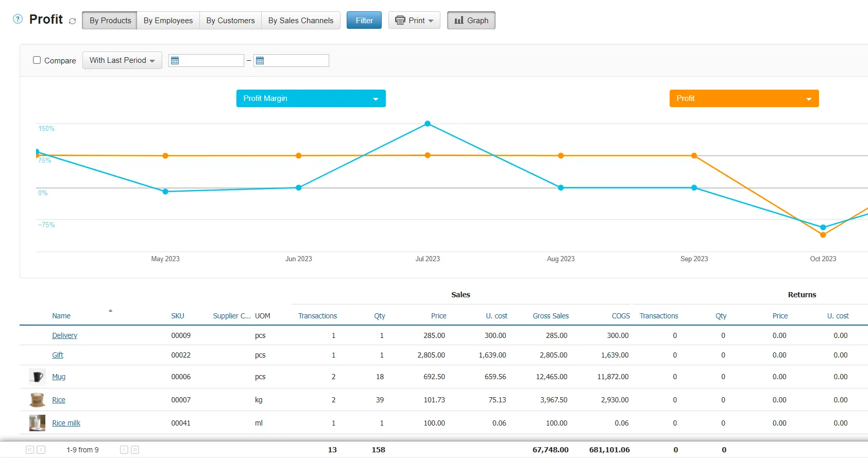This screenshot has height=458, width=868.
Task: Click the Rice milk product thumbnail
Action: (37, 423)
